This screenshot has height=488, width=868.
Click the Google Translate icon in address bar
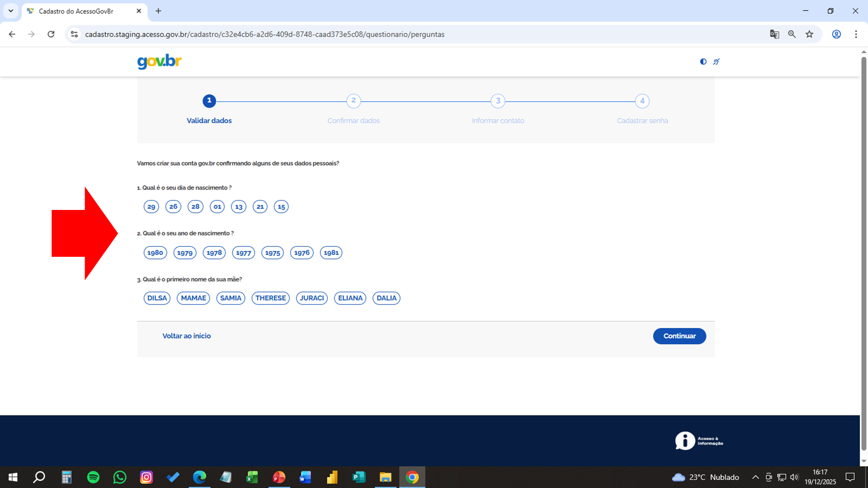point(774,34)
